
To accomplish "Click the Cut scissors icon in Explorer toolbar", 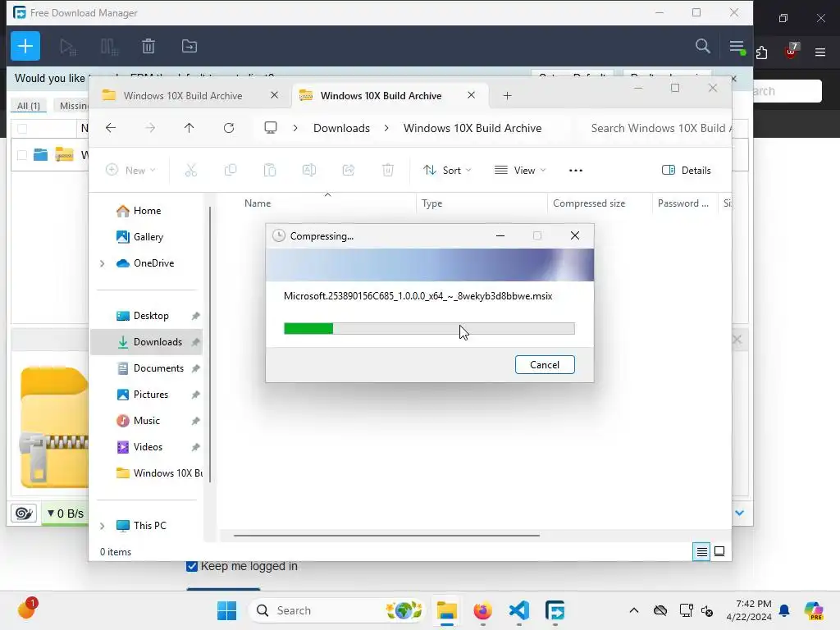I will coord(191,171).
